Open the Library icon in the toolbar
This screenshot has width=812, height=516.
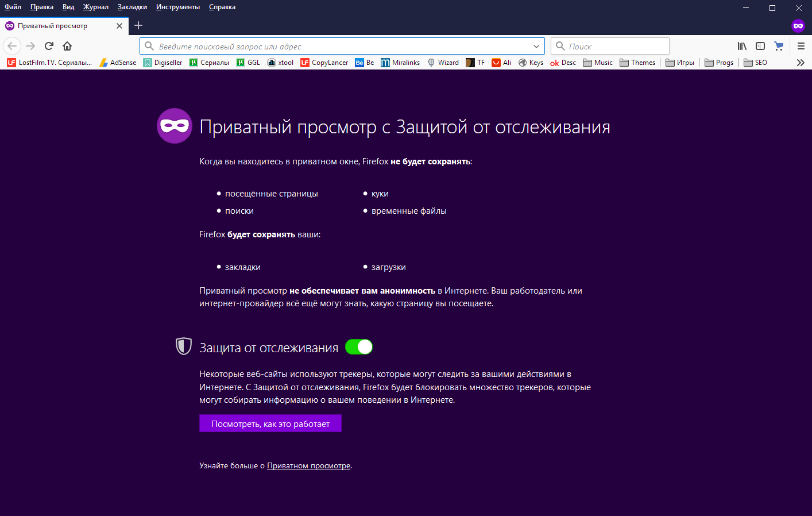point(742,46)
